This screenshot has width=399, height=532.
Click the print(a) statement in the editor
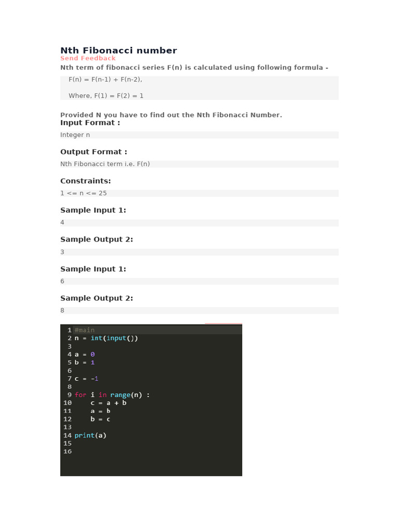tap(90, 435)
